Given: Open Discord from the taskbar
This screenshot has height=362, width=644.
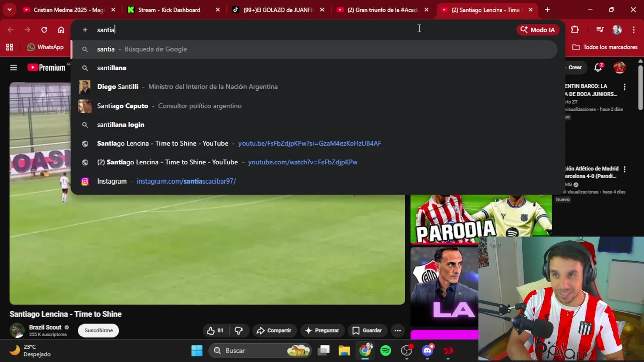Looking at the screenshot, I should click(428, 350).
